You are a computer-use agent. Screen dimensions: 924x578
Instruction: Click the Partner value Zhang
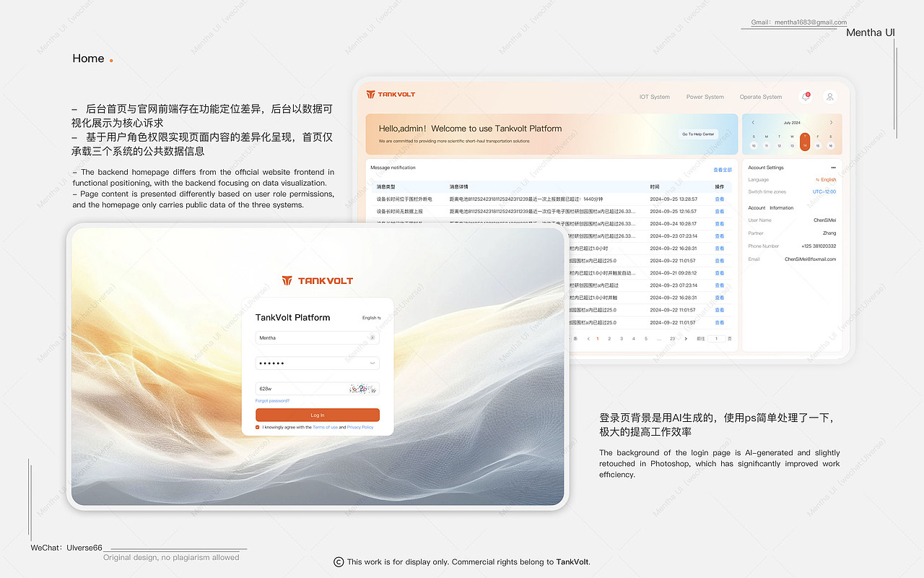(x=829, y=233)
